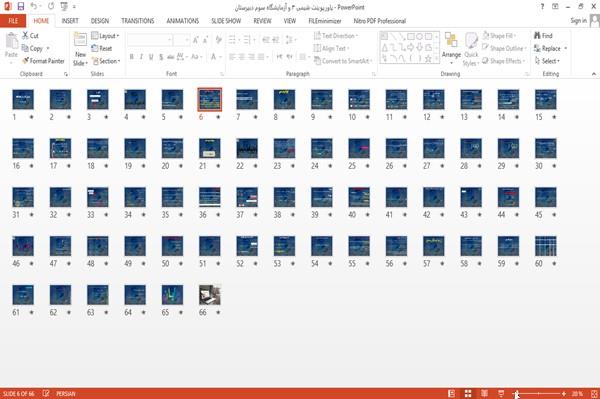Open Convert to SmartArt
The width and height of the screenshot is (600, 399).
click(x=342, y=61)
